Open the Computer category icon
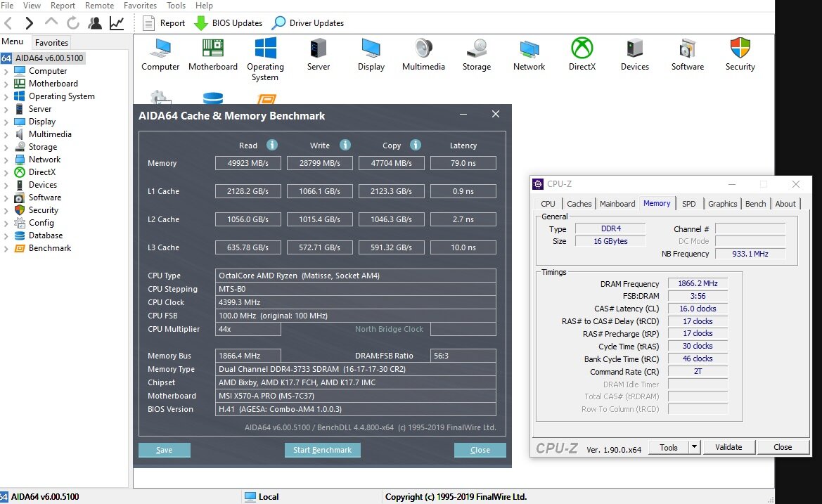Image resolution: width=822 pixels, height=504 pixels. point(160,55)
